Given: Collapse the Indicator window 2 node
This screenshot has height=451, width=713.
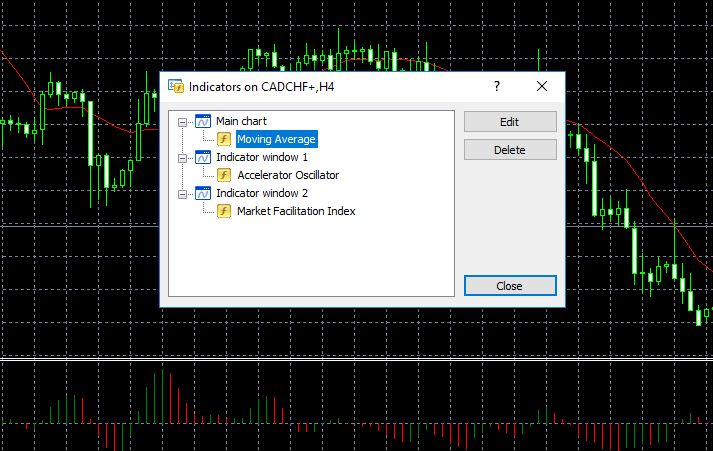Looking at the screenshot, I should 182,194.
